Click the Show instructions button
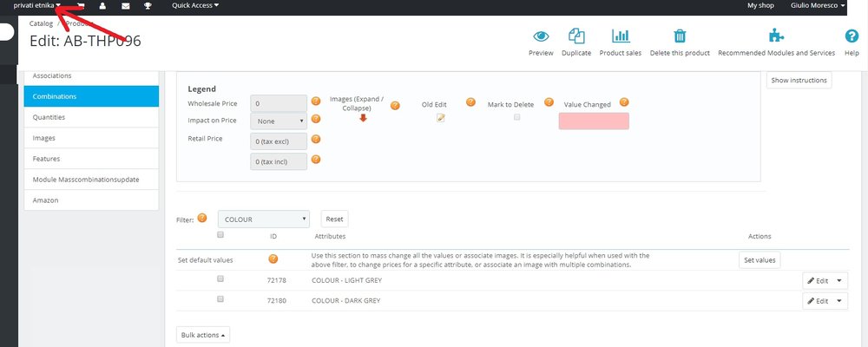This screenshot has height=347, width=868. point(799,81)
